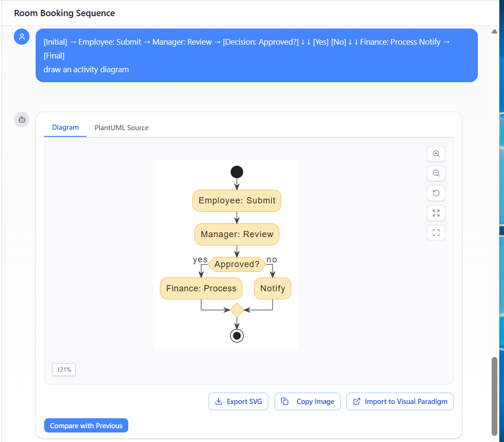504x442 pixels.
Task: Click Compare with Previous
Action: coord(86,425)
